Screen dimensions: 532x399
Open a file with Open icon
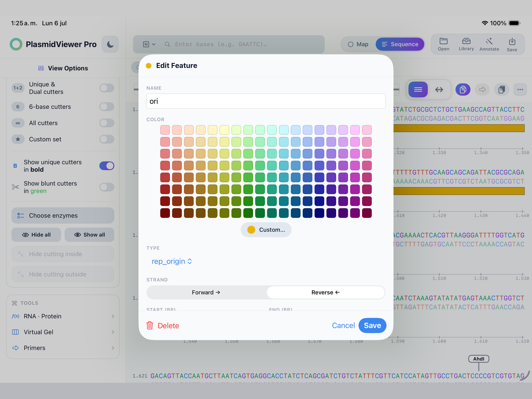(x=443, y=44)
